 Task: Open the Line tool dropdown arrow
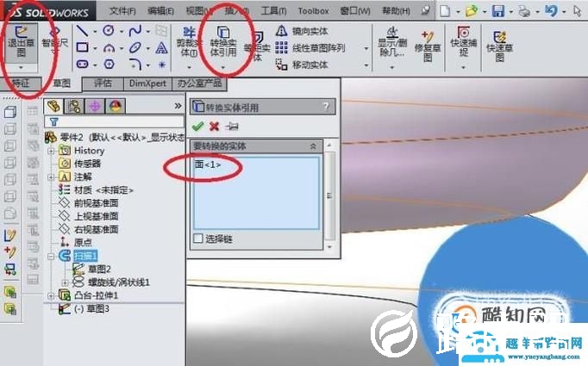point(95,32)
